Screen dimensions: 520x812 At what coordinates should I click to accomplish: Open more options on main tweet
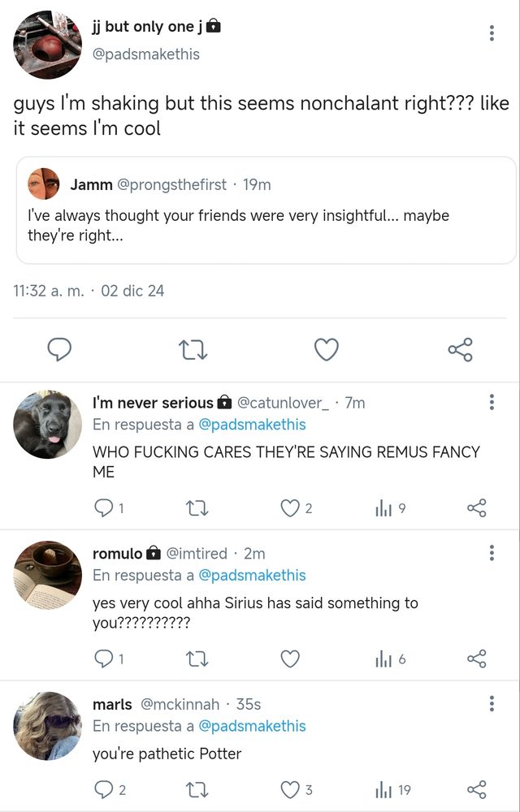pyautogui.click(x=492, y=33)
